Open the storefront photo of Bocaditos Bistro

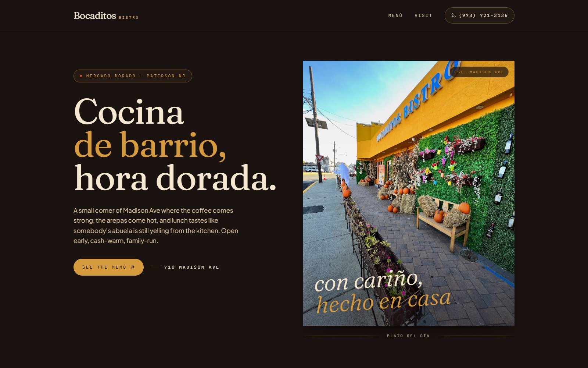tap(408, 193)
